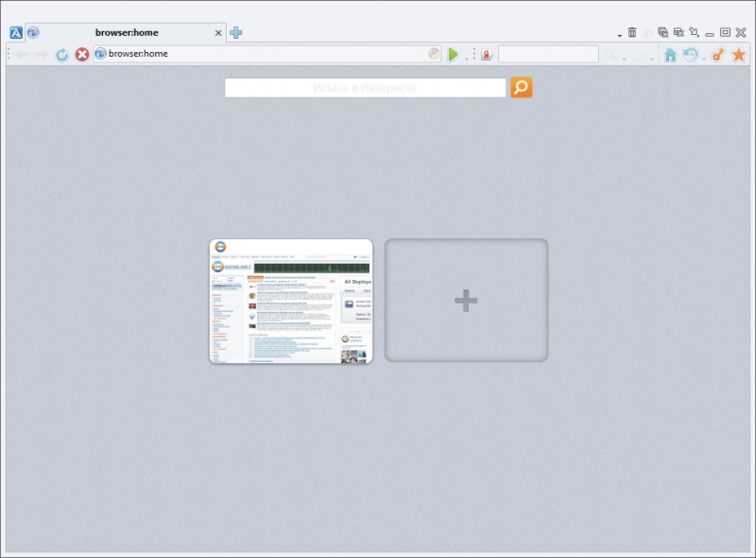The width and height of the screenshot is (756, 558).
Task: Click the tray icon with a diagonal arrow
Action: [x=695, y=32]
